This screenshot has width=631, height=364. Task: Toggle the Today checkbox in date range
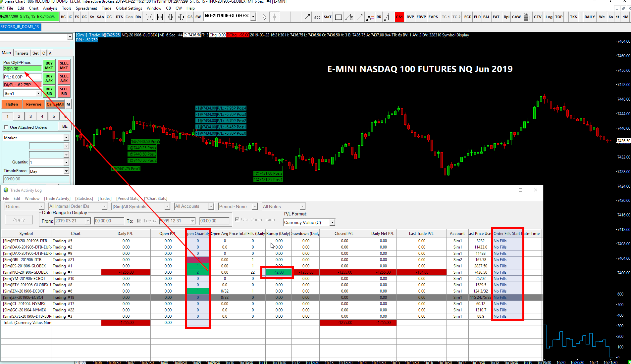click(139, 221)
